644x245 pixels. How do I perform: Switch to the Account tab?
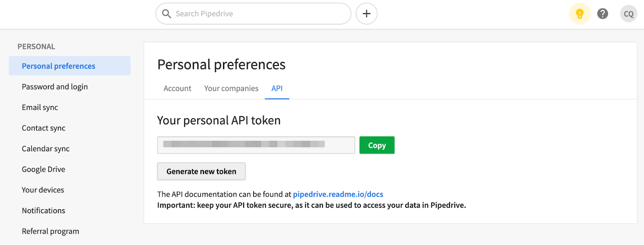178,89
